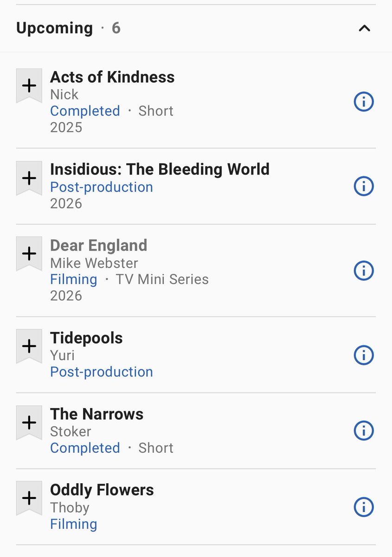
Task: Click the Upcoming section header
Action: [196, 28]
